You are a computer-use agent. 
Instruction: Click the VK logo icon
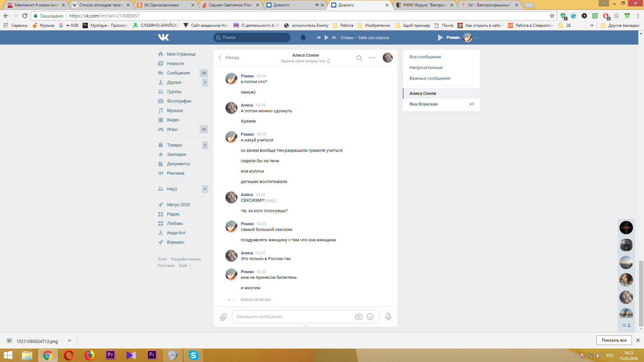[x=163, y=38]
